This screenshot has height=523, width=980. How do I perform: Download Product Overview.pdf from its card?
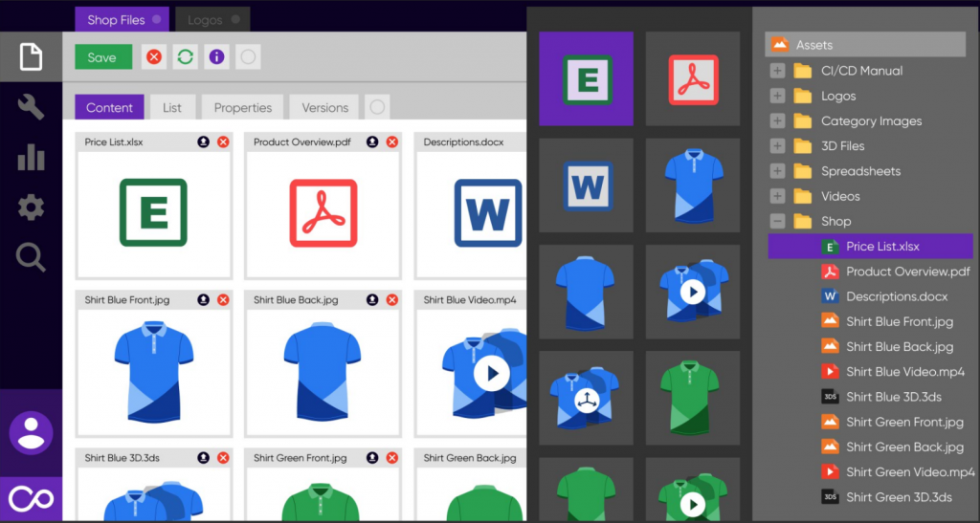point(372,142)
